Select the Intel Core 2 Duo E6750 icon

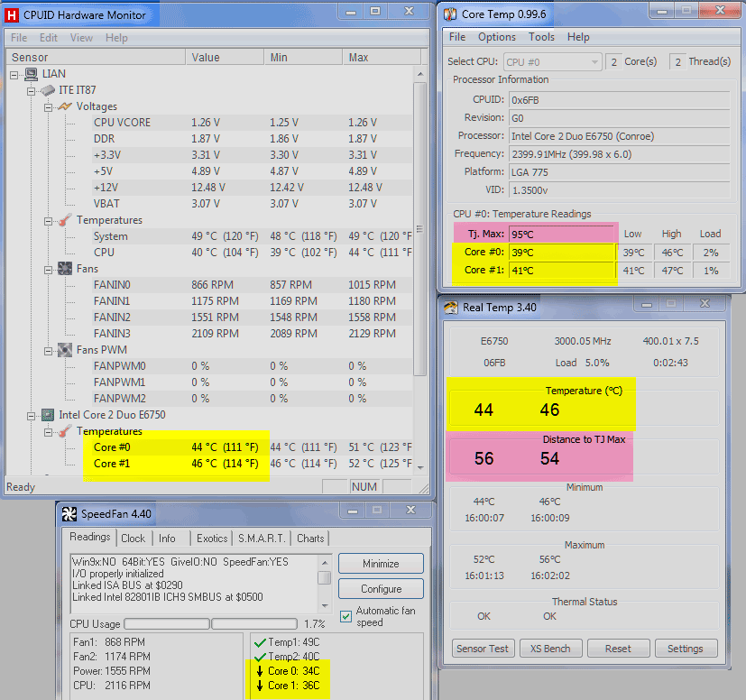(47, 415)
